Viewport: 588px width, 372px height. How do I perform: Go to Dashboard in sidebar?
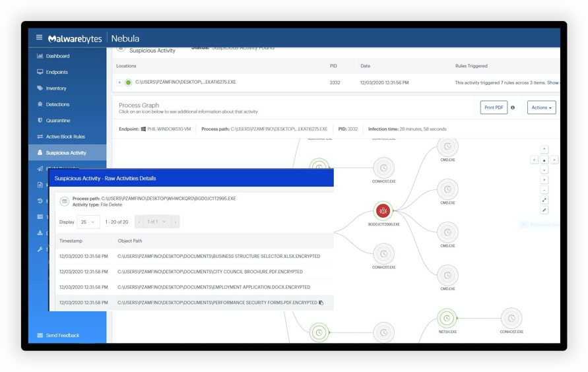coord(57,56)
